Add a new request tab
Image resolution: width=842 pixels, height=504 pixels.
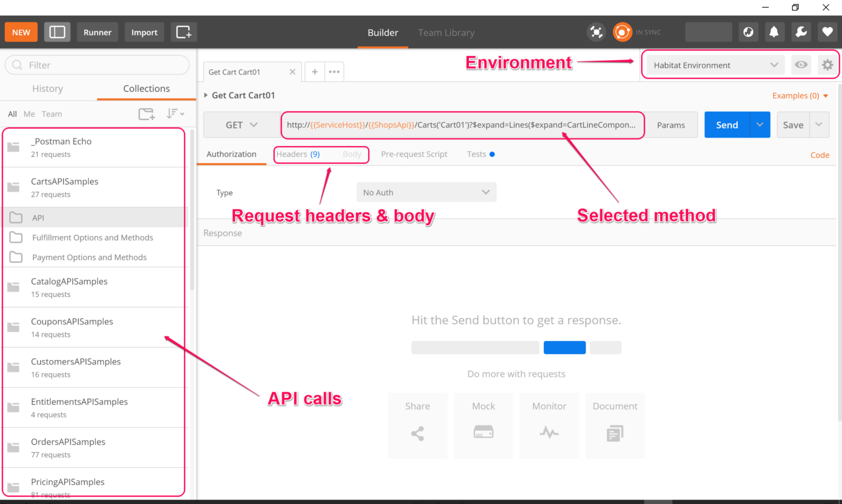tap(315, 72)
